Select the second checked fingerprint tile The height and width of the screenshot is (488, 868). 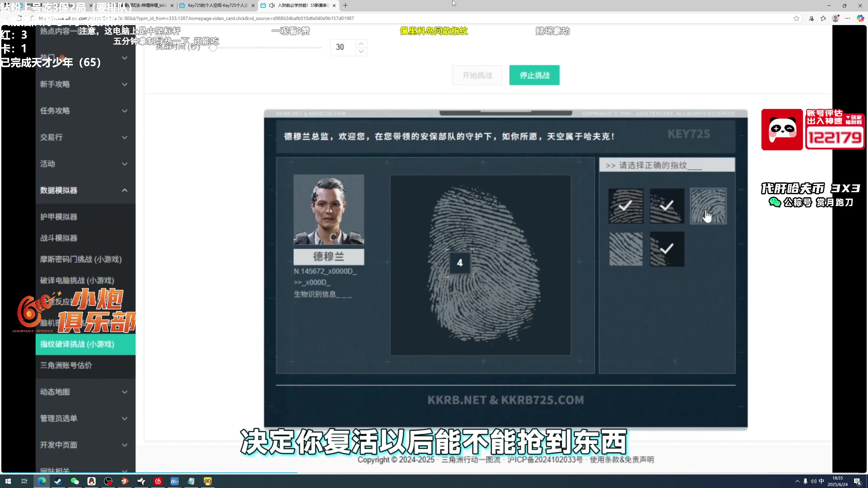pos(667,206)
